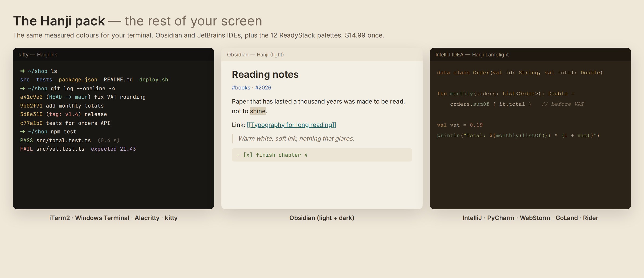Click the 'tests' directory in terminal
Image resolution: width=644 pixels, height=278 pixels.
(44, 80)
